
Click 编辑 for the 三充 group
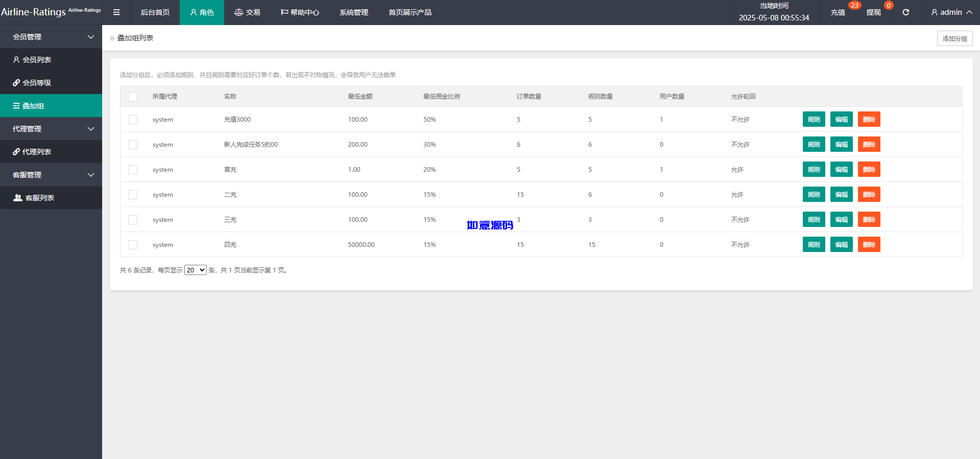842,219
